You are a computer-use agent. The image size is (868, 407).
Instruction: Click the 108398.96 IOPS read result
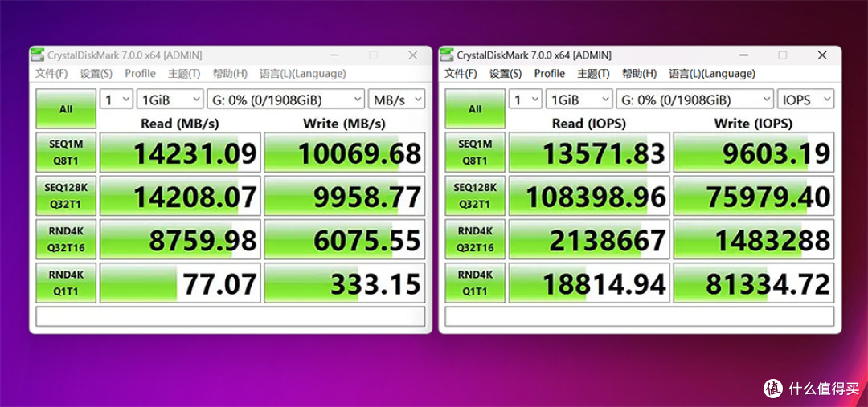tap(589, 196)
